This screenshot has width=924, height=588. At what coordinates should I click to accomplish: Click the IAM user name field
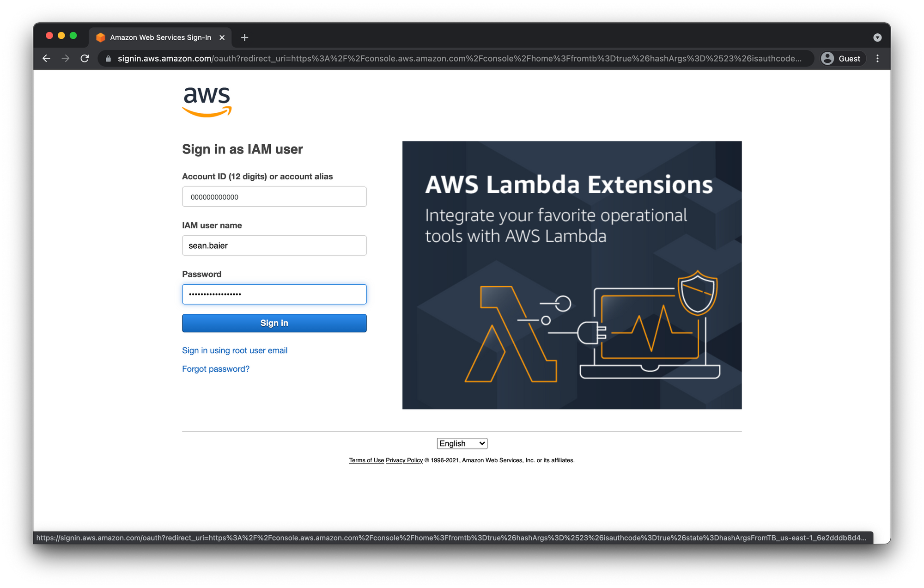pyautogui.click(x=275, y=245)
